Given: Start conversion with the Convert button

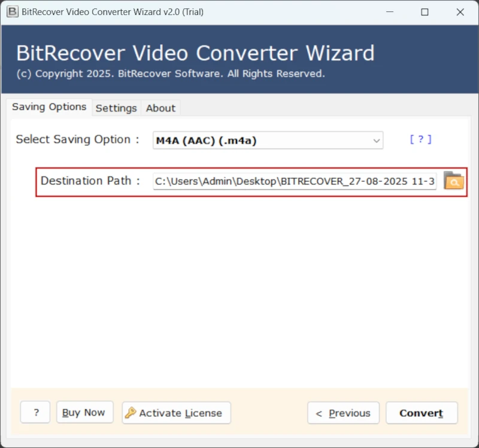Looking at the screenshot, I should point(421,413).
